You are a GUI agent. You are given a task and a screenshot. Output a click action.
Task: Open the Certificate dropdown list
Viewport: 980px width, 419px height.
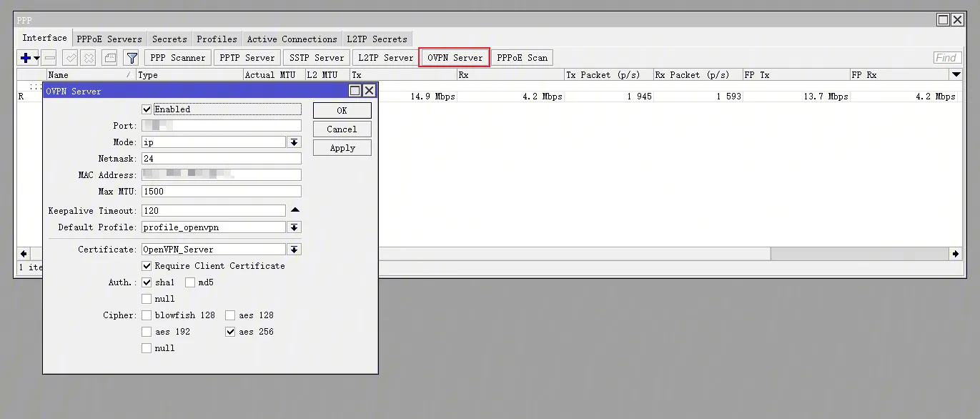pos(294,250)
